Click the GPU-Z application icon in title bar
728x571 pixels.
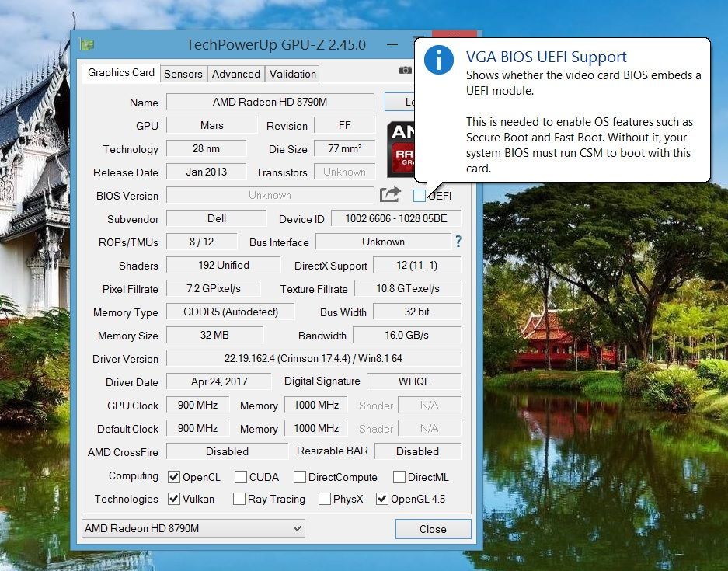click(x=87, y=44)
